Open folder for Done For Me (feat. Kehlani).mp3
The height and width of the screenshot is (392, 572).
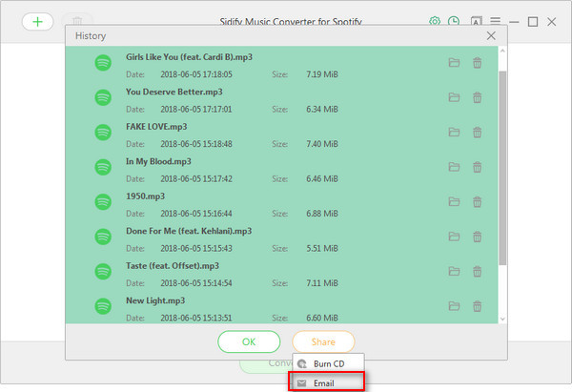click(x=454, y=237)
